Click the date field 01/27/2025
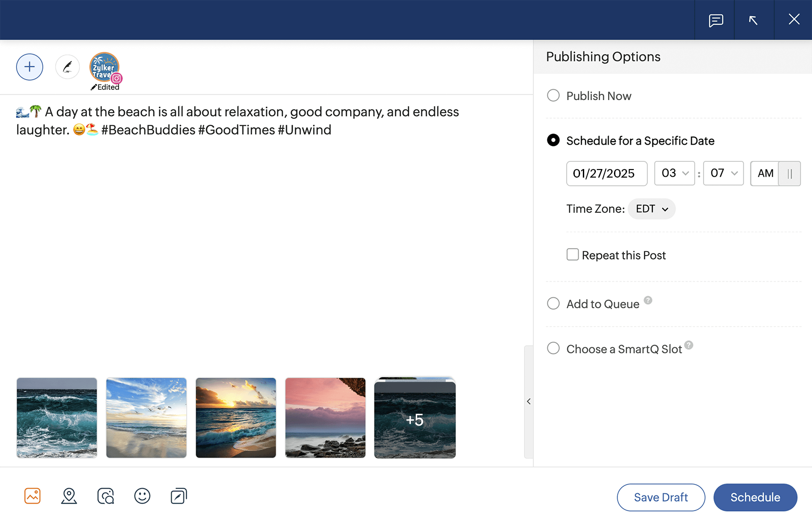The width and height of the screenshot is (812, 526). (607, 174)
